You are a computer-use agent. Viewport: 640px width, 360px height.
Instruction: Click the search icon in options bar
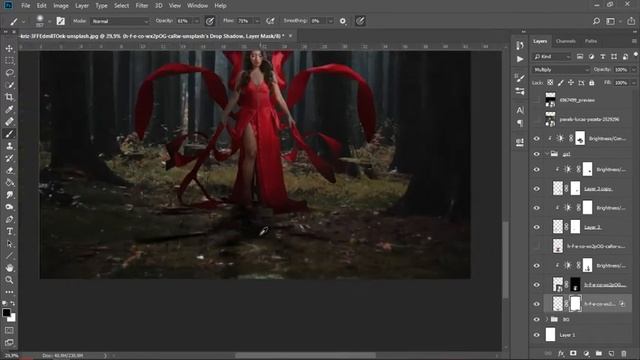[596, 21]
